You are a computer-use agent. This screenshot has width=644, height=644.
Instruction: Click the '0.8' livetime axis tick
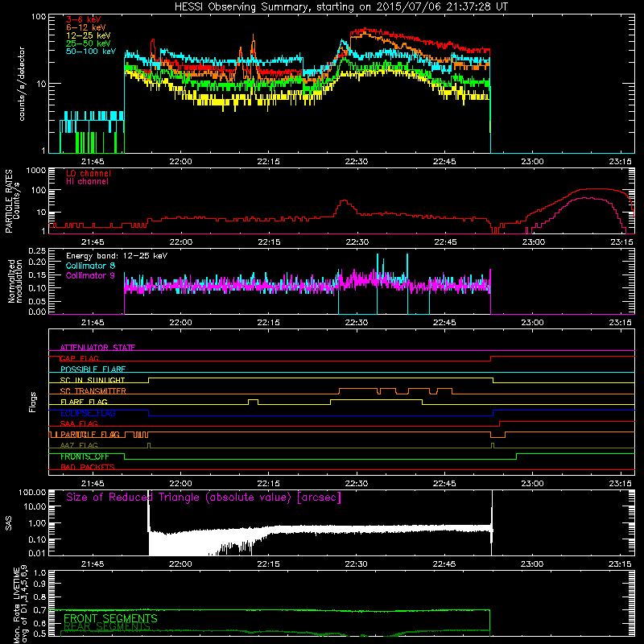click(39, 597)
